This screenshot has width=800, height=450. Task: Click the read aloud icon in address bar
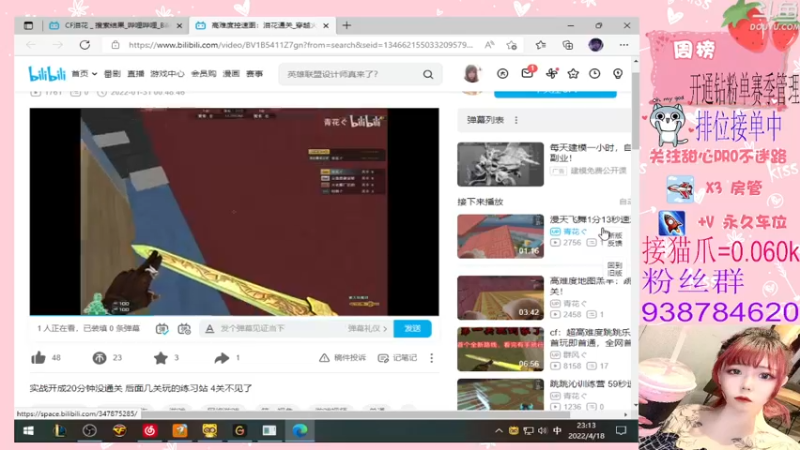(x=489, y=45)
